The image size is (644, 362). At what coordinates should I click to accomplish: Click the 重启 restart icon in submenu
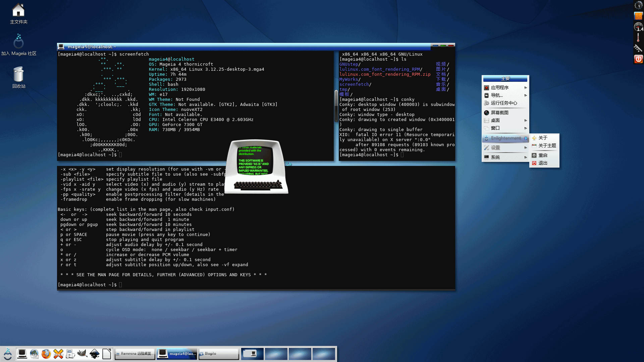(534, 155)
